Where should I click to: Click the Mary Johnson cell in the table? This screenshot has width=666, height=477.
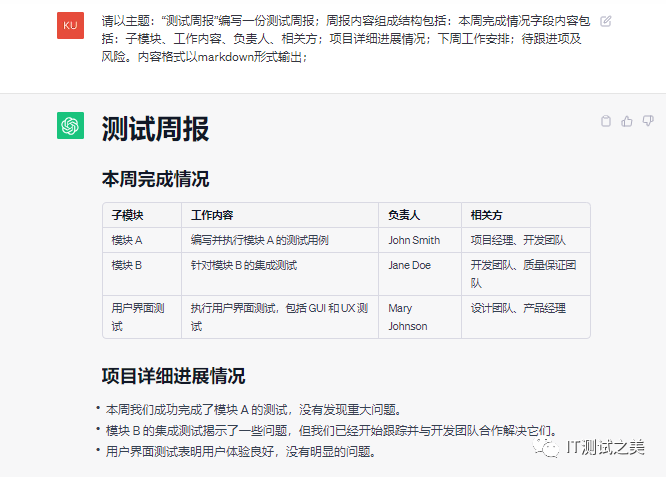point(408,317)
